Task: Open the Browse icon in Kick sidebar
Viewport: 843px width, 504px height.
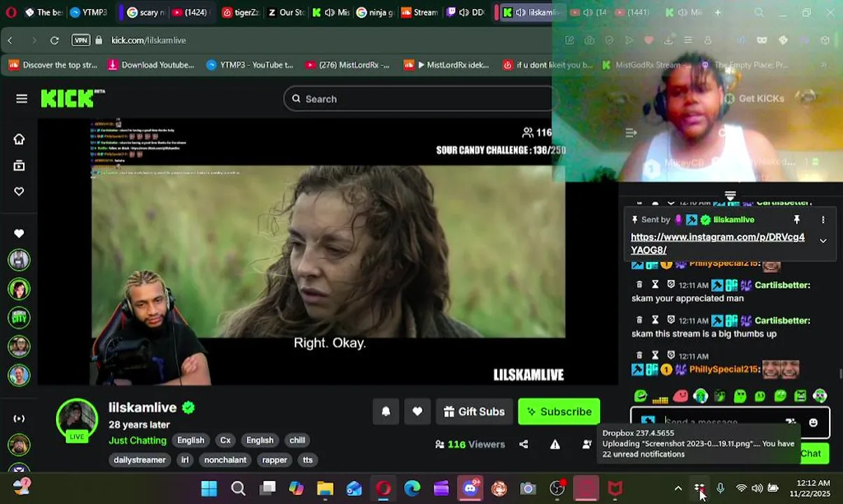Action: pyautogui.click(x=19, y=166)
